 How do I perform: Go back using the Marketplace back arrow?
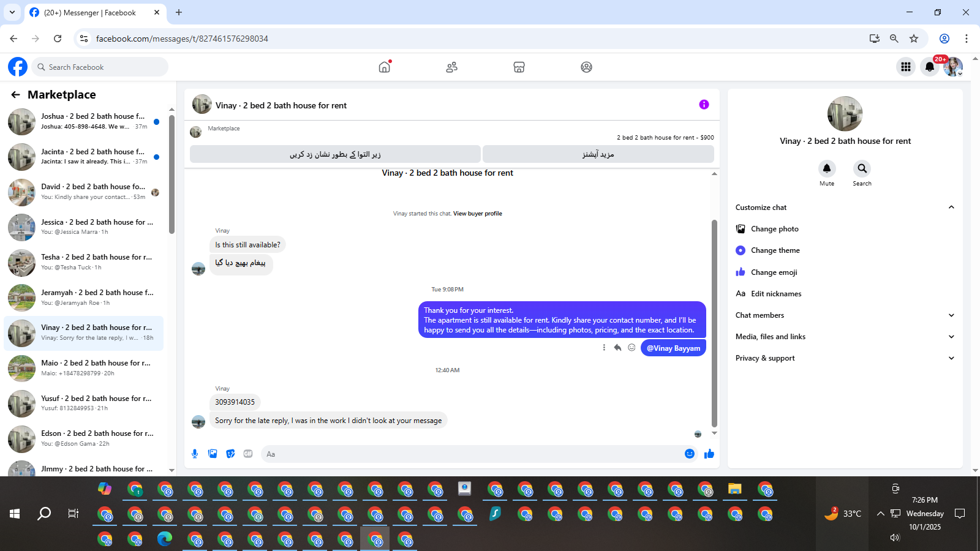[15, 94]
